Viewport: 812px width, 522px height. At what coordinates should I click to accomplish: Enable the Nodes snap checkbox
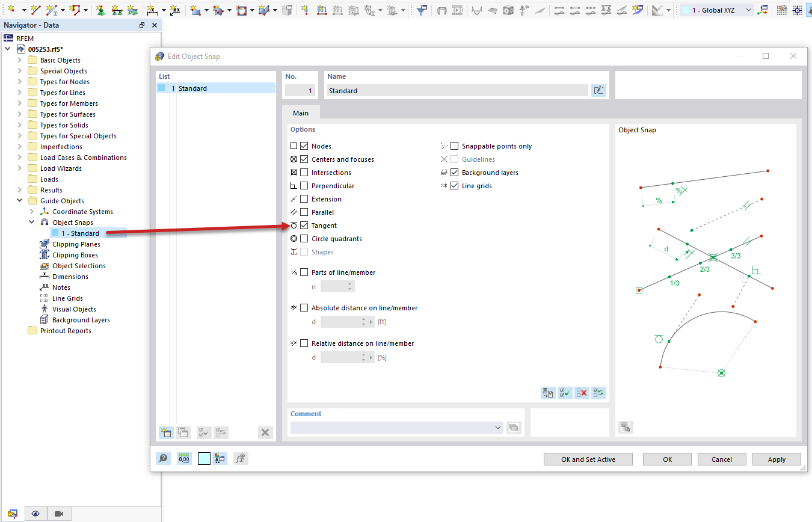tap(304, 146)
